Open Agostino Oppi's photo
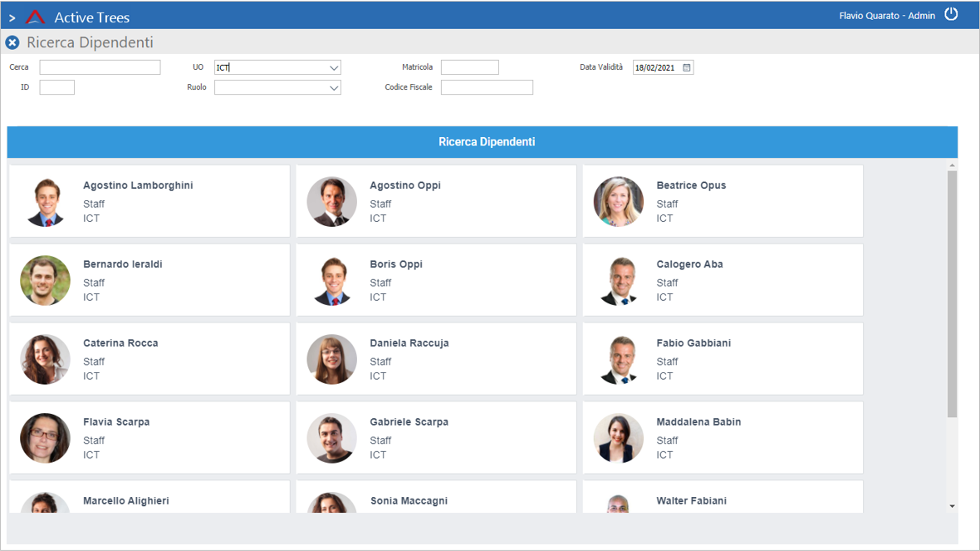980x551 pixels. pyautogui.click(x=332, y=201)
